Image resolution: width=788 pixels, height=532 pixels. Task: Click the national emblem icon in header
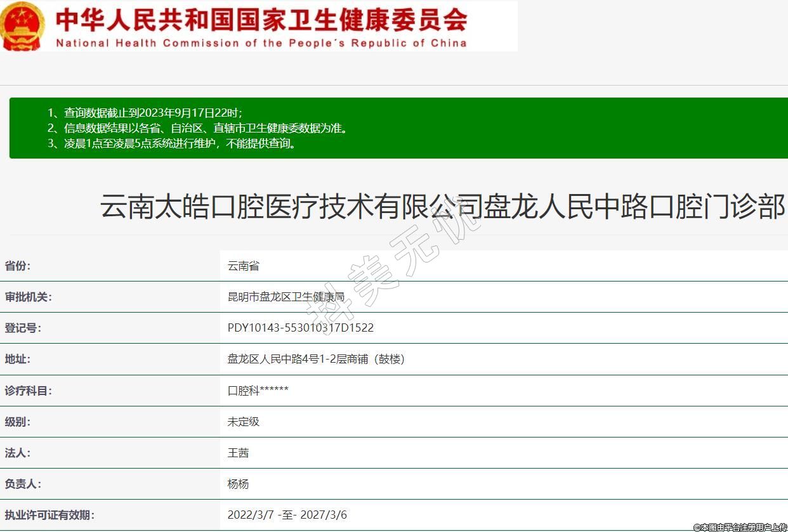(22, 25)
